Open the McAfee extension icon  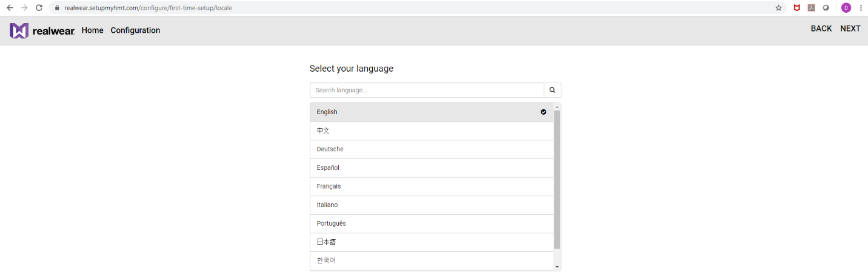tap(797, 8)
